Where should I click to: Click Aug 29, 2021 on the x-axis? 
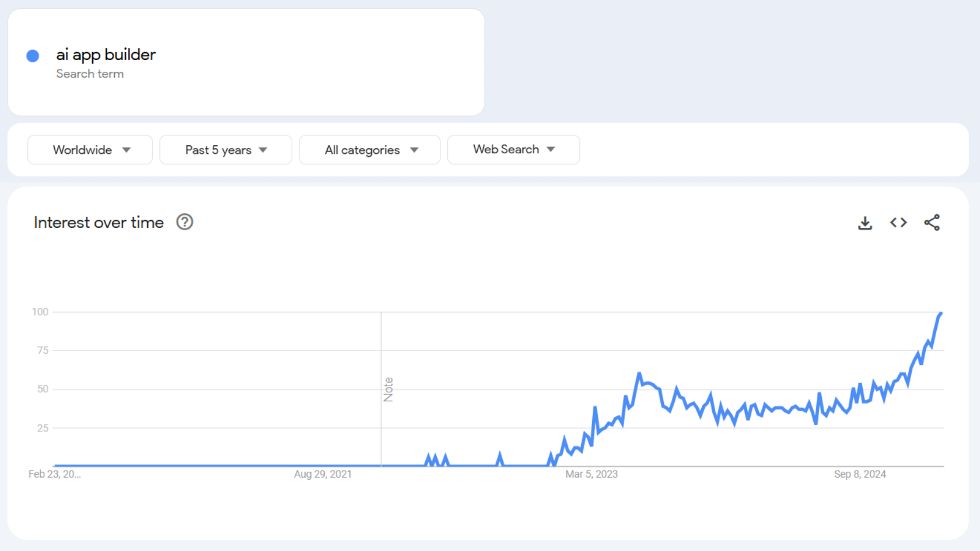[322, 474]
